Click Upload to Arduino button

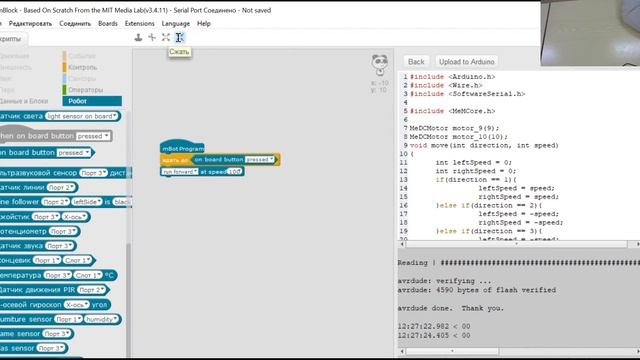coord(467,62)
